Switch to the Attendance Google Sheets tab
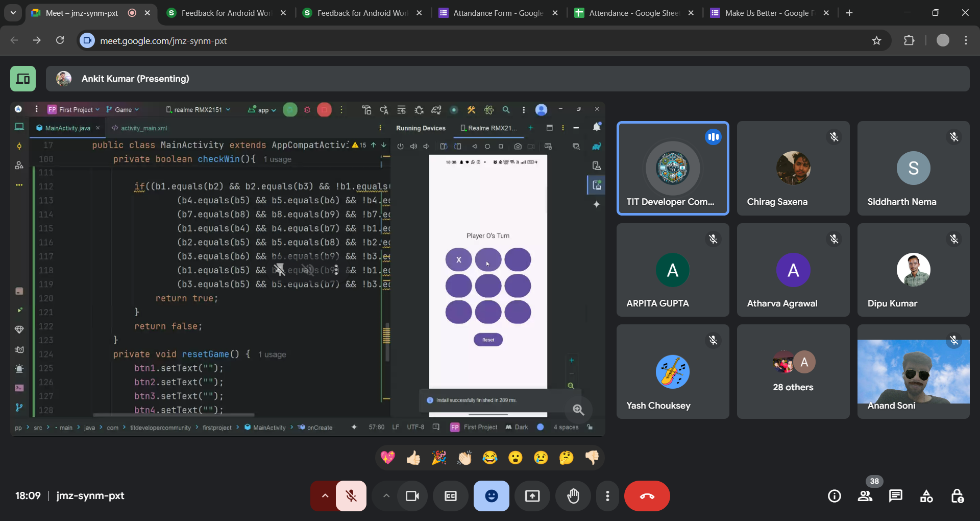This screenshot has width=980, height=521. pyautogui.click(x=633, y=13)
